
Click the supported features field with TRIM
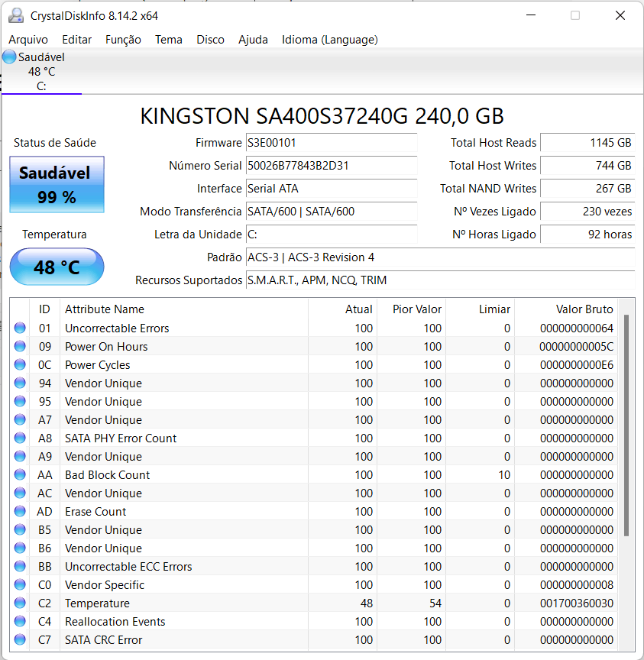440,280
